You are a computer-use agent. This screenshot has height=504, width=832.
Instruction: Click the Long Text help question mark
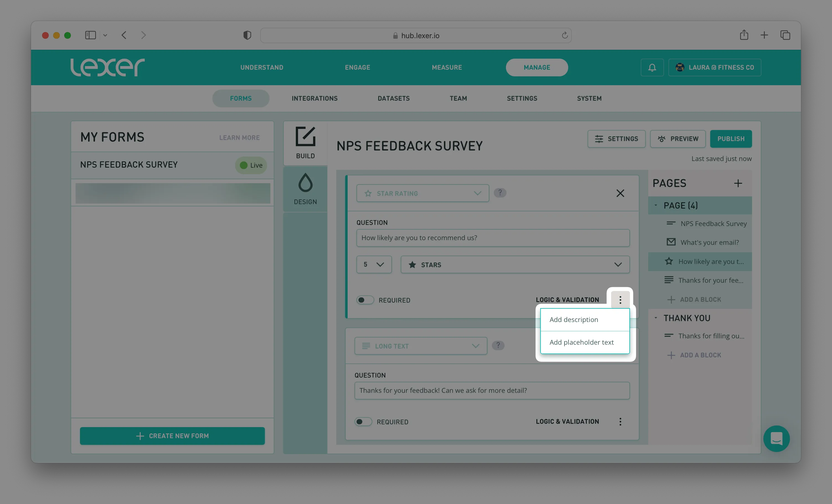(x=498, y=345)
